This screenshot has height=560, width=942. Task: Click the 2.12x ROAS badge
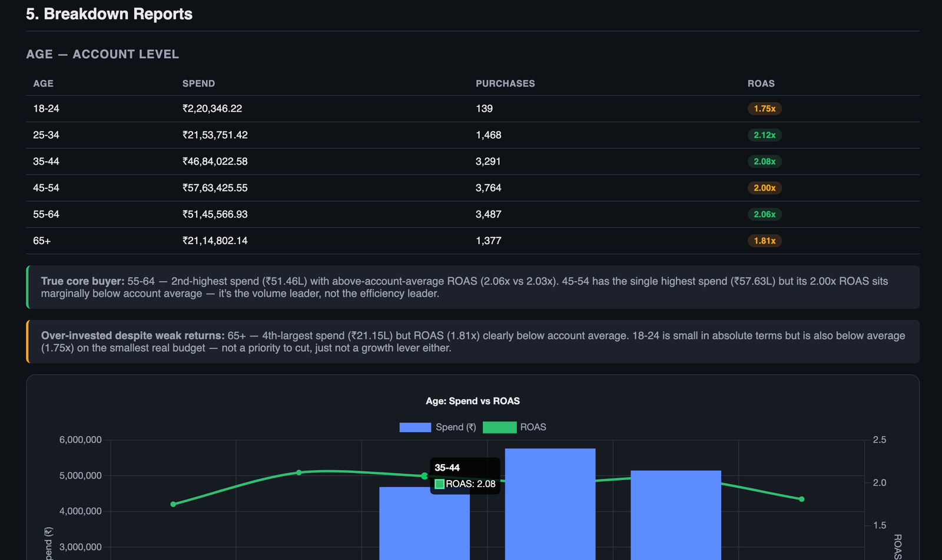[x=765, y=135]
